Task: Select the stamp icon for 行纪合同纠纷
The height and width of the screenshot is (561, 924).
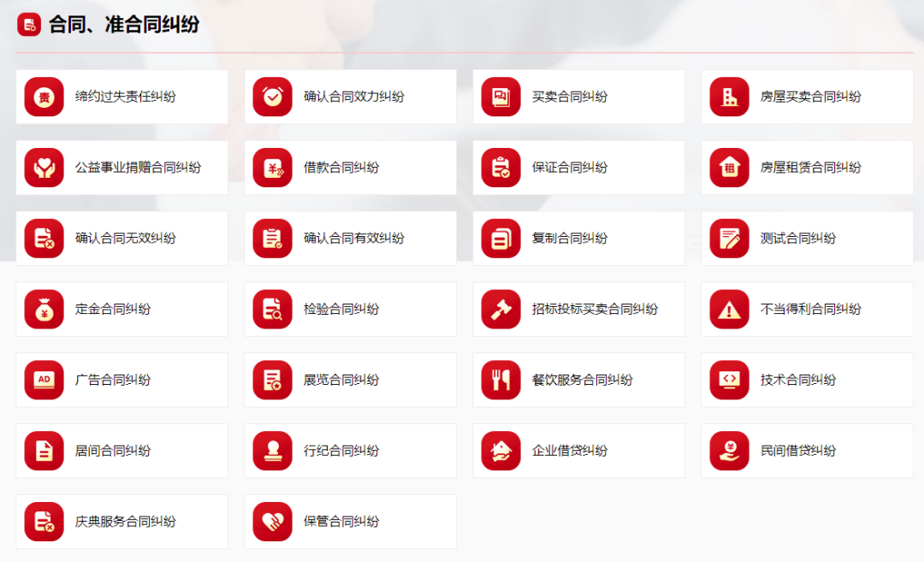Action: point(272,451)
